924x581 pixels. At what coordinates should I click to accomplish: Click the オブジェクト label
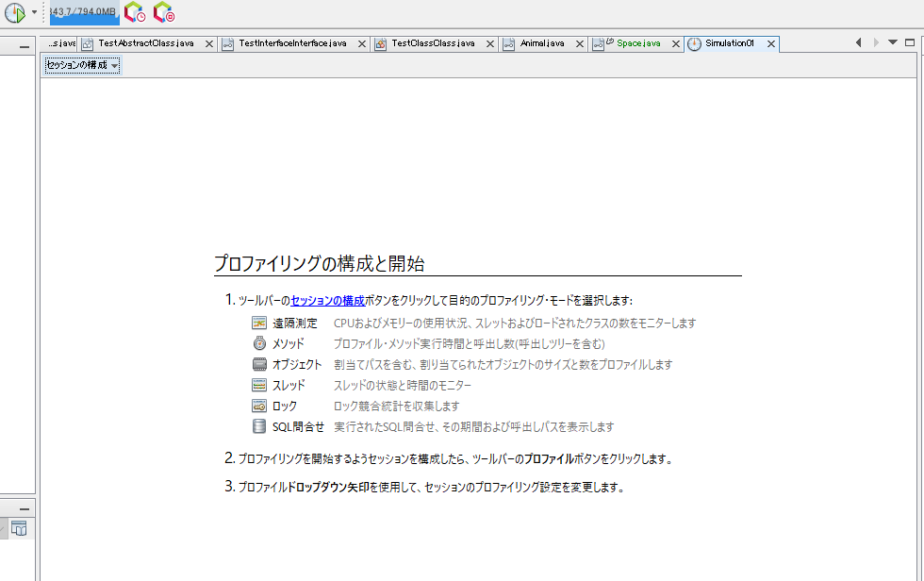click(x=297, y=365)
